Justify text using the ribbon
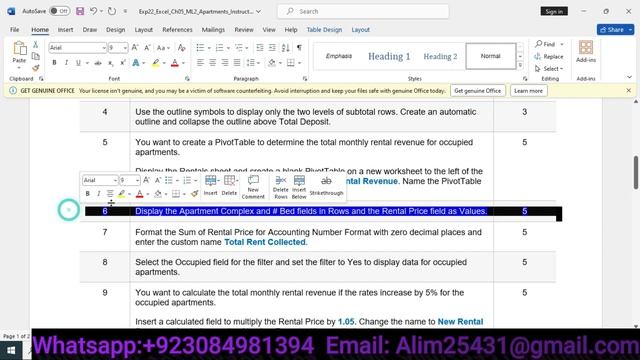 (237, 63)
